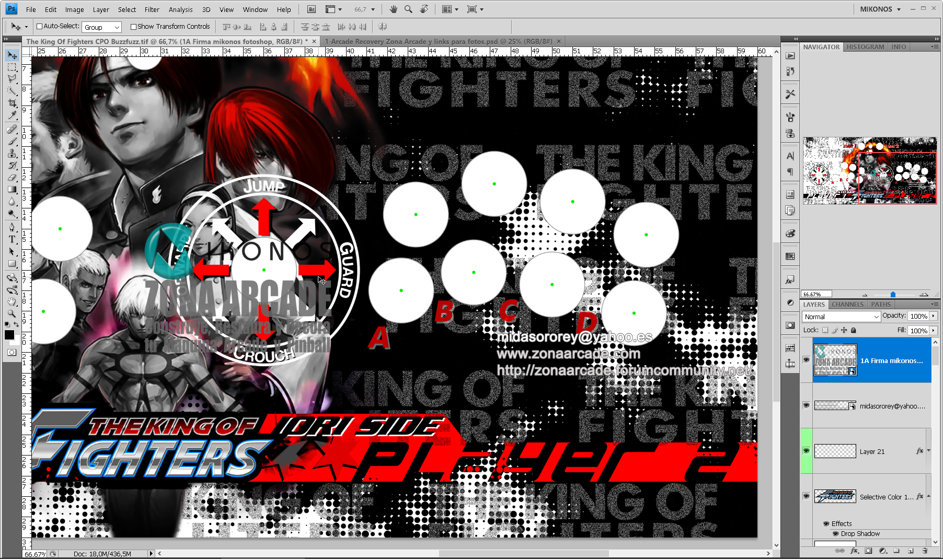
Task: Select the Zoom tool in toolbox
Action: (x=12, y=313)
